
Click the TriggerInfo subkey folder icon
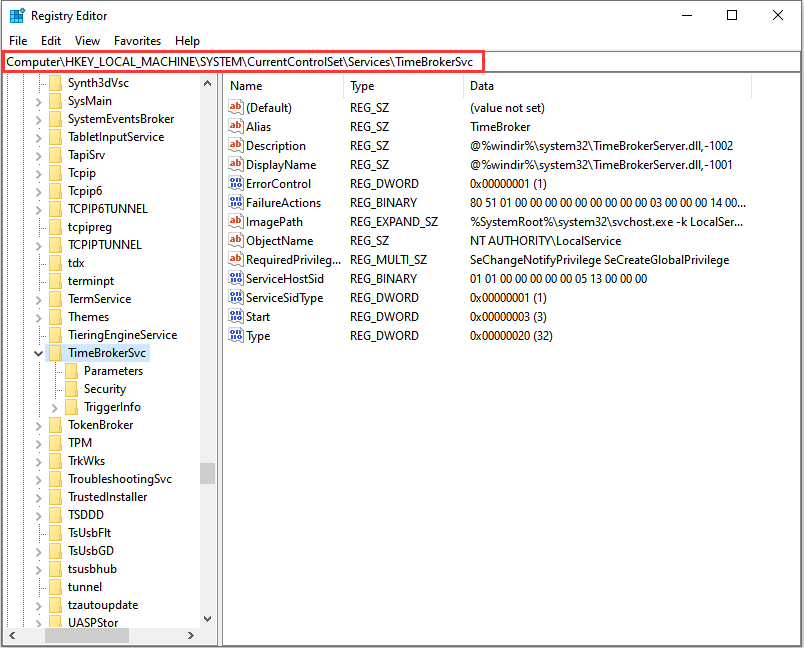pyautogui.click(x=72, y=407)
